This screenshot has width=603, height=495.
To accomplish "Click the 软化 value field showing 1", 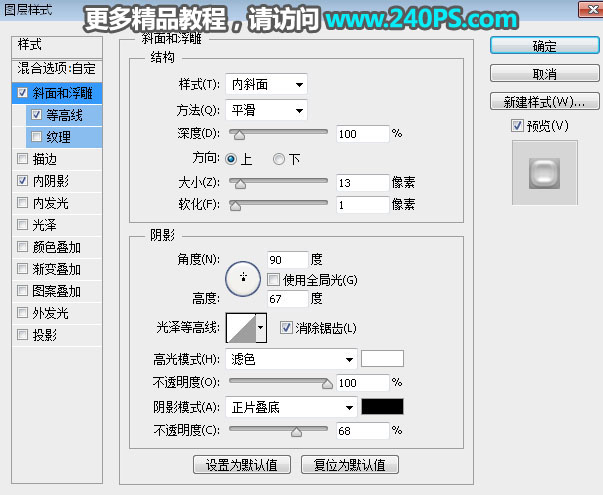I will point(363,205).
